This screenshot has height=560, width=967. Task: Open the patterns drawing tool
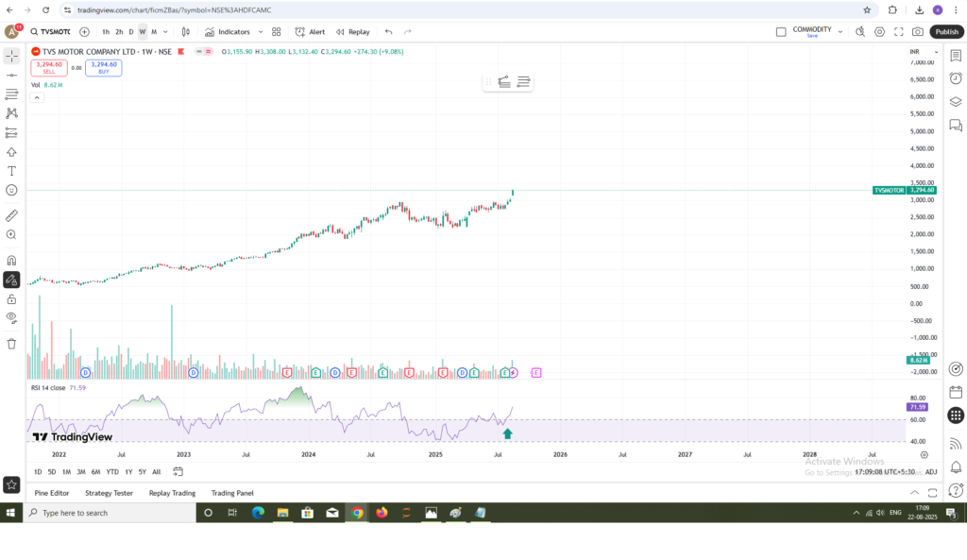coord(11,113)
